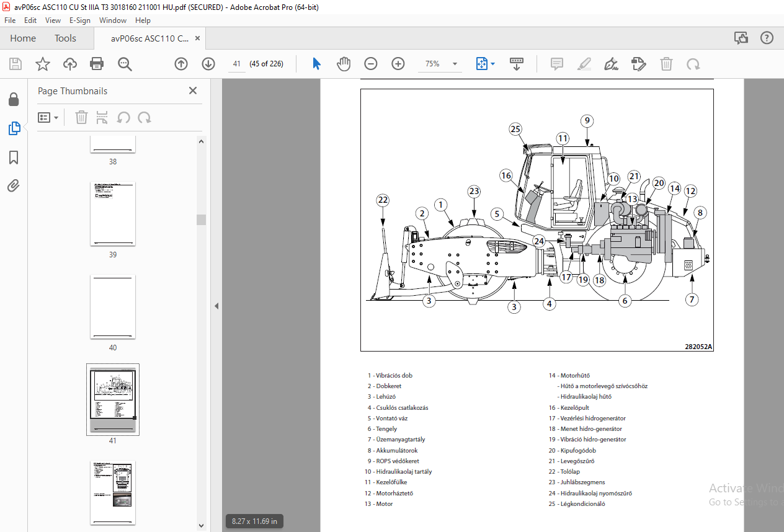Expand the fit page options arrow
The width and height of the screenshot is (784, 532).
click(493, 64)
